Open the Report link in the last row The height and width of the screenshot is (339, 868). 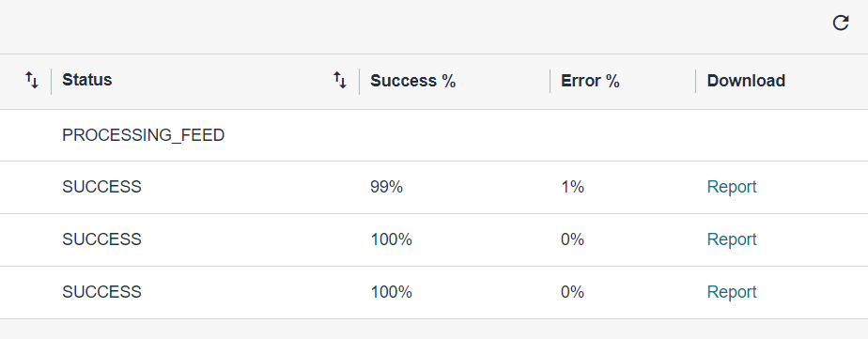731,292
